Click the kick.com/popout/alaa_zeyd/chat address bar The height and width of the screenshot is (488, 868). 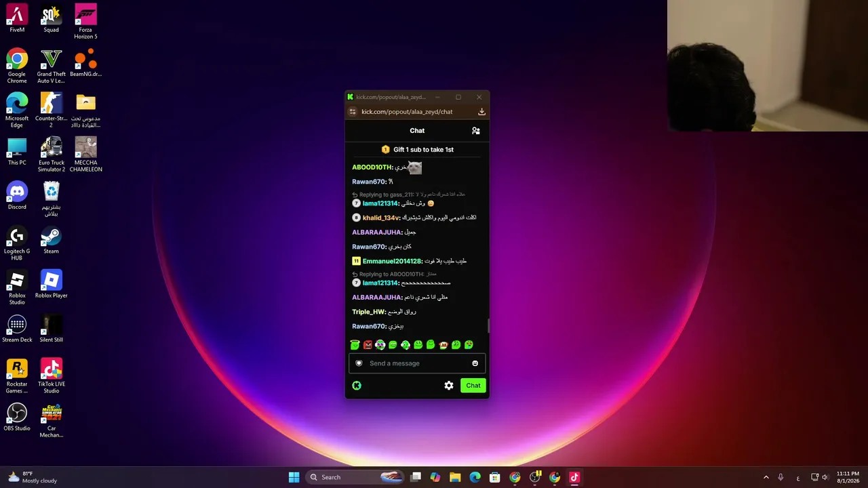tap(407, 112)
